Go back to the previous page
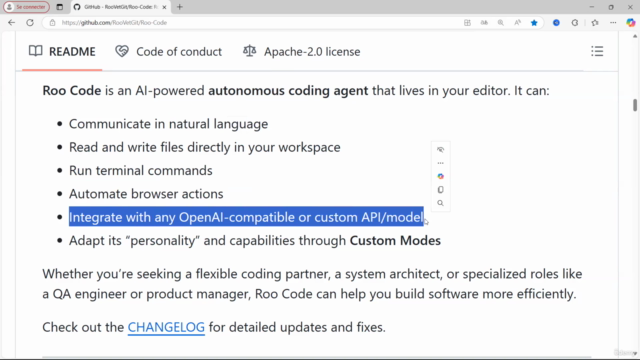Image resolution: width=640 pixels, height=360 pixels. pos(11,23)
